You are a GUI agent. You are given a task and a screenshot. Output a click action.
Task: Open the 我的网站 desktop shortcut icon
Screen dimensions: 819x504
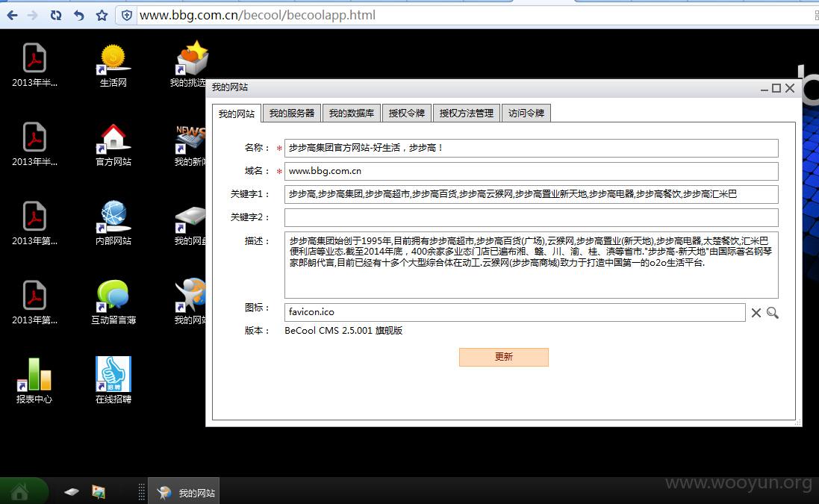190,296
